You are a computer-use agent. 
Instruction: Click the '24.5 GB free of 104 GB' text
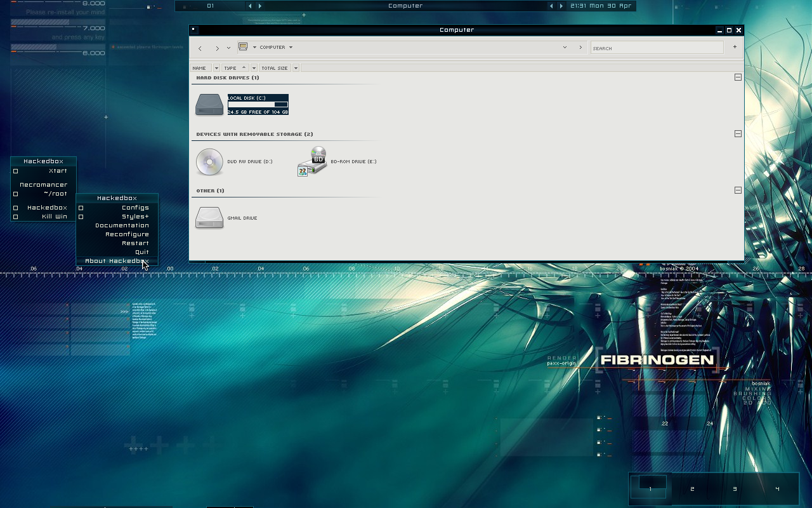click(258, 112)
